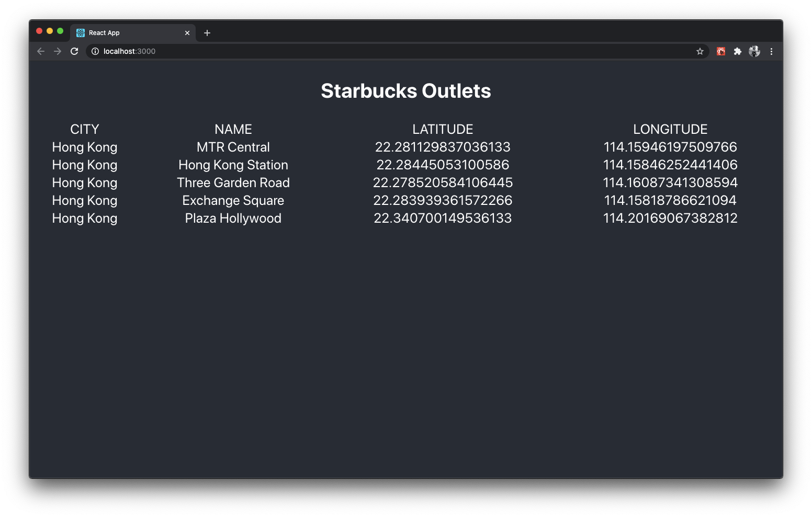This screenshot has width=812, height=517.
Task: Click Hong Kong city in Plaza Hollywood row
Action: click(x=85, y=219)
